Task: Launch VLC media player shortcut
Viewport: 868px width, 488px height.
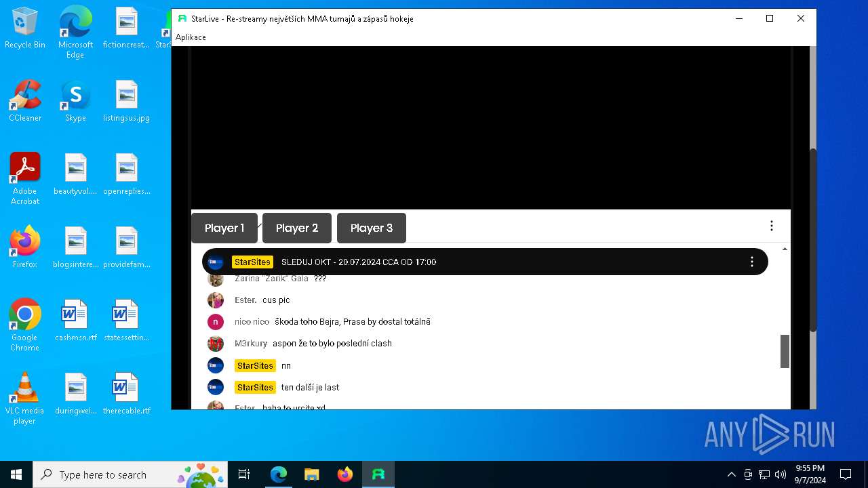Action: click(x=25, y=399)
